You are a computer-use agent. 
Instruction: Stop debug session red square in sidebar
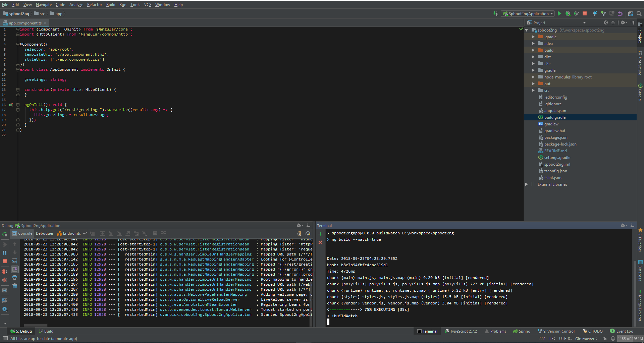click(5, 261)
